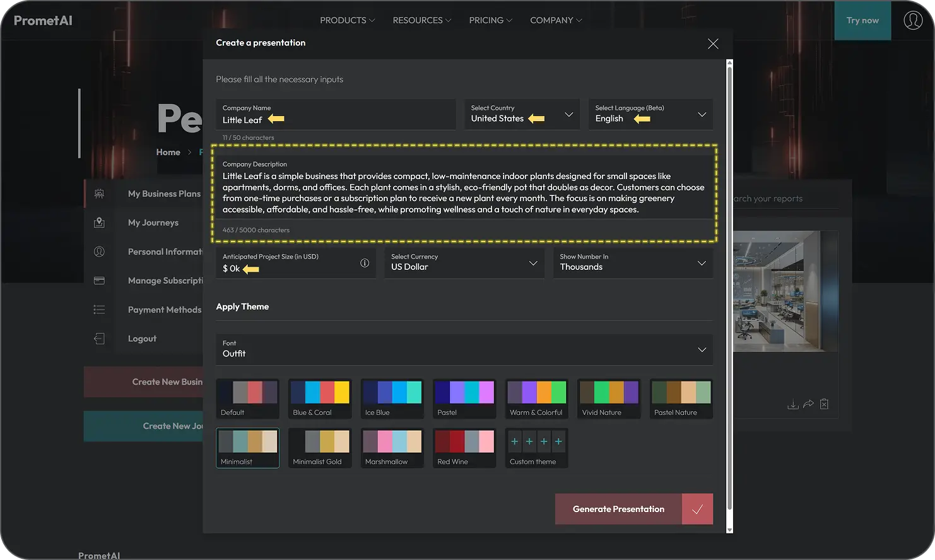Image resolution: width=935 pixels, height=560 pixels.
Task: Open the PRICING menu
Action: point(490,20)
